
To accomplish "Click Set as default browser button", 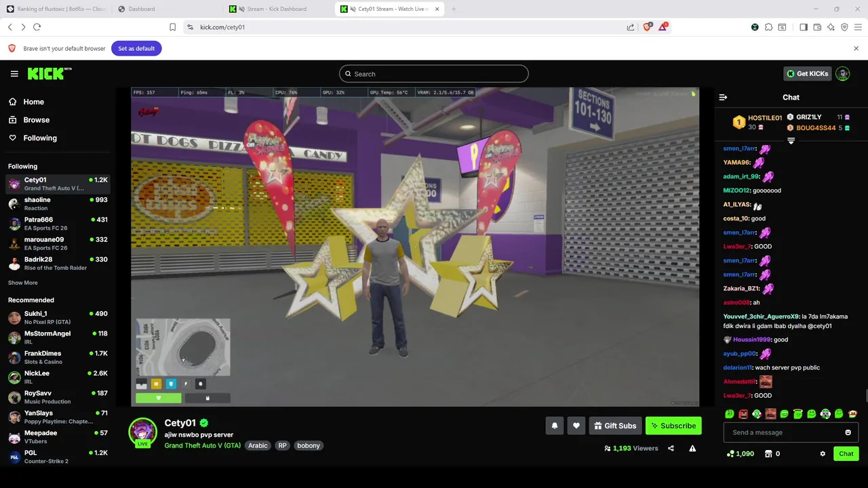I will (x=136, y=48).
